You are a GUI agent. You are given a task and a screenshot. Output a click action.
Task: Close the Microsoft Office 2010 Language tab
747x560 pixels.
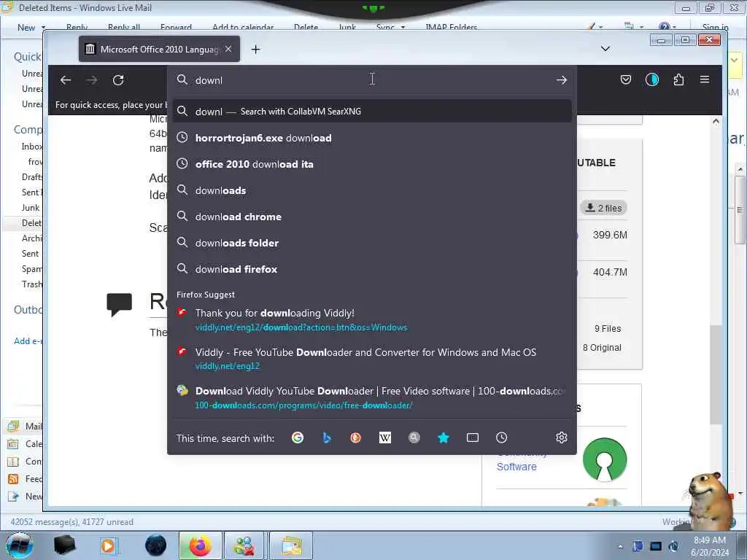tap(228, 49)
